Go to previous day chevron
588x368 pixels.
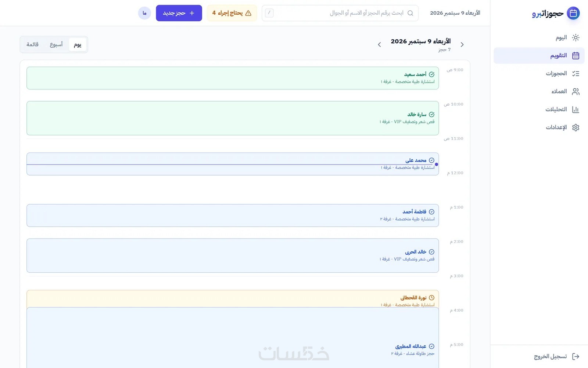click(462, 45)
